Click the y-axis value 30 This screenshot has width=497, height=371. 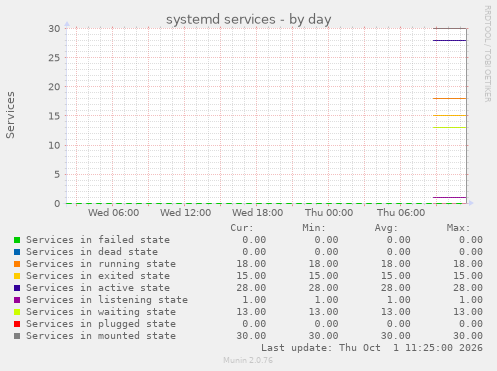pos(54,29)
